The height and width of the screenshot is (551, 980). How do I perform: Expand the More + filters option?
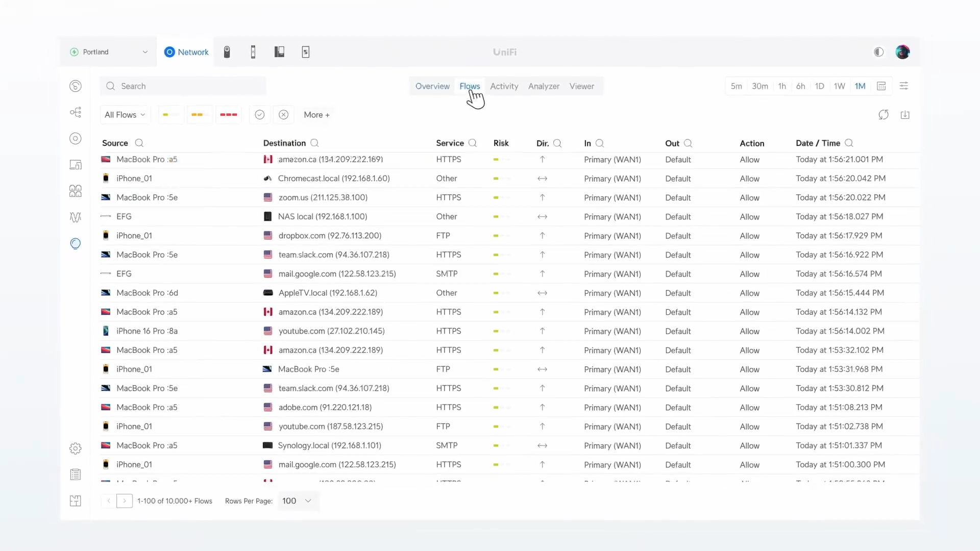pos(316,115)
